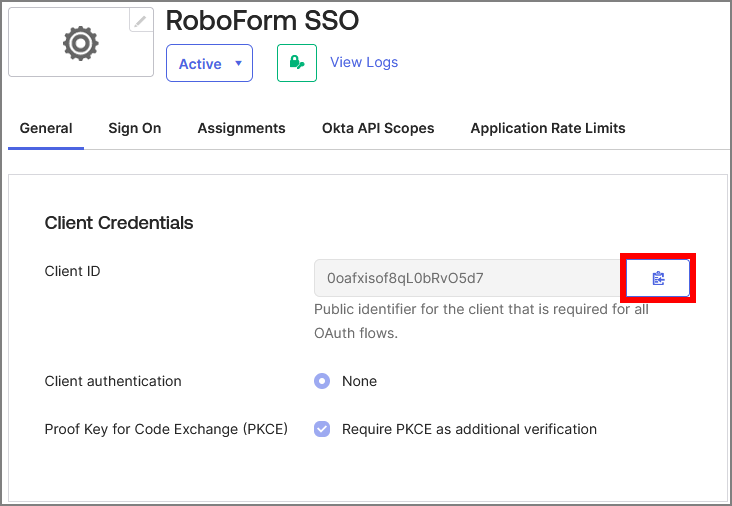Click the Client Credentials heading
Viewport: 732px width, 506px height.
tap(119, 223)
